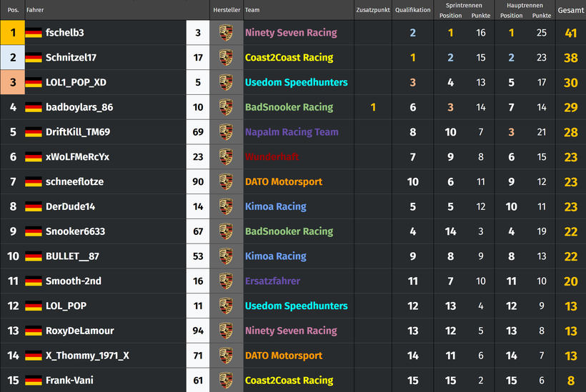Click the German flag beside Frank-Vani
Image resolution: width=586 pixels, height=392 pixels.
click(34, 381)
